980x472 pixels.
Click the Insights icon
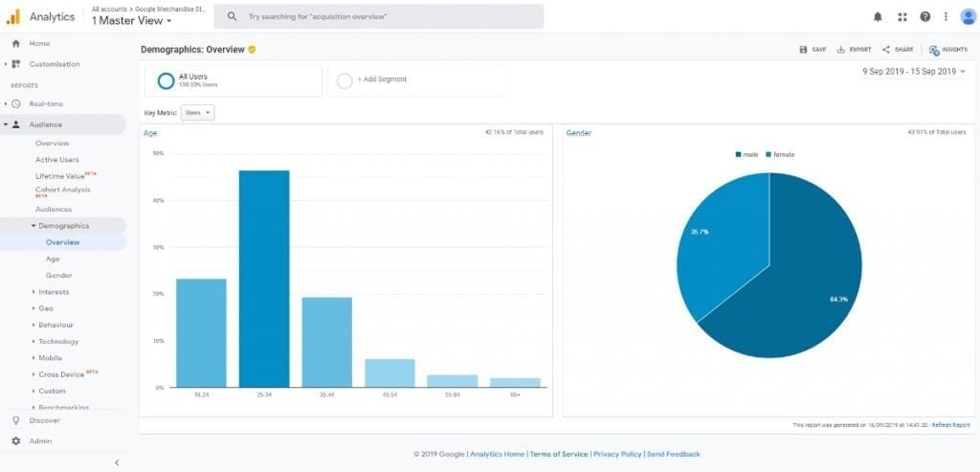(x=934, y=50)
